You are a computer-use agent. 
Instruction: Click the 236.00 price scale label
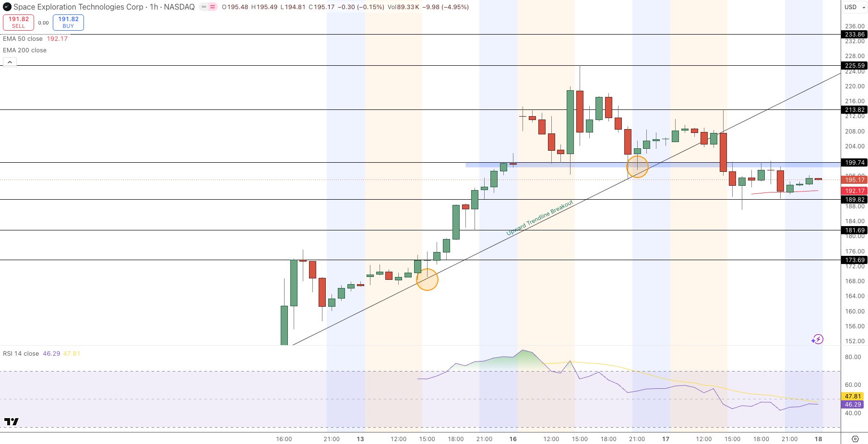click(855, 26)
